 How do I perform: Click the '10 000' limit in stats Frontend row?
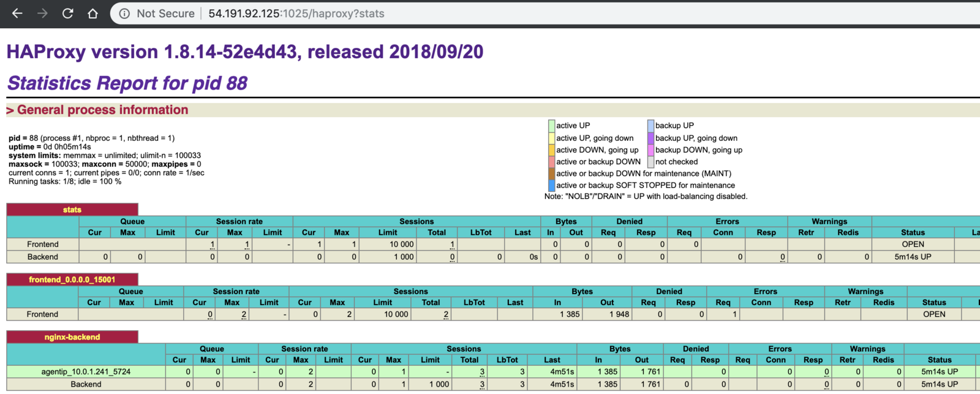click(402, 244)
